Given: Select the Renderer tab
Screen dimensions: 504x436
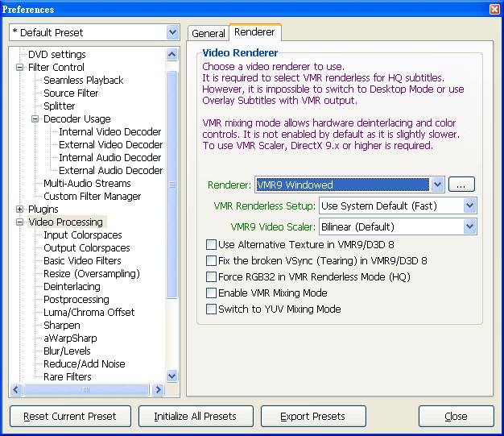Looking at the screenshot, I should click(x=254, y=33).
